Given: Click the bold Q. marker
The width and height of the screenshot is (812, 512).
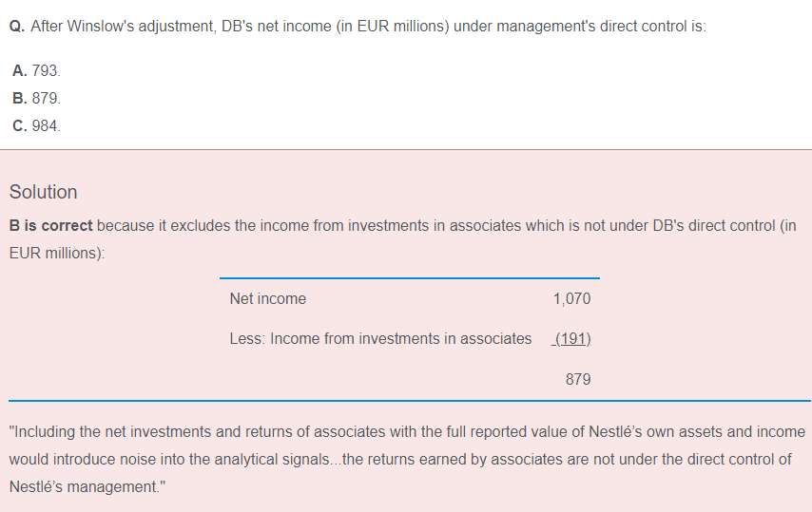Looking at the screenshot, I should (x=17, y=26).
